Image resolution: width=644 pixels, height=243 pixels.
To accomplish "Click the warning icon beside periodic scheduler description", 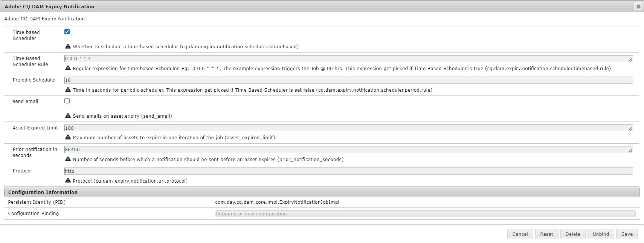I will (x=68, y=89).
